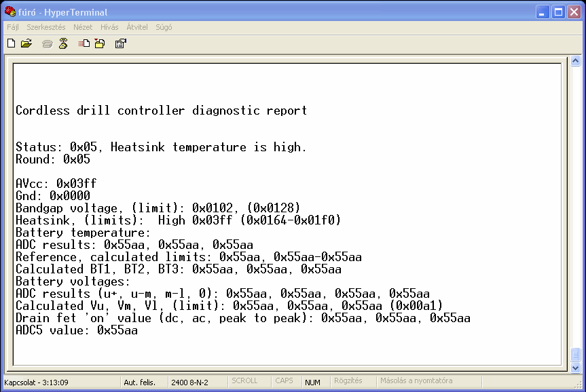Close the HyperTerminal window
Screen dimensions: 586x392
[x=574, y=12]
